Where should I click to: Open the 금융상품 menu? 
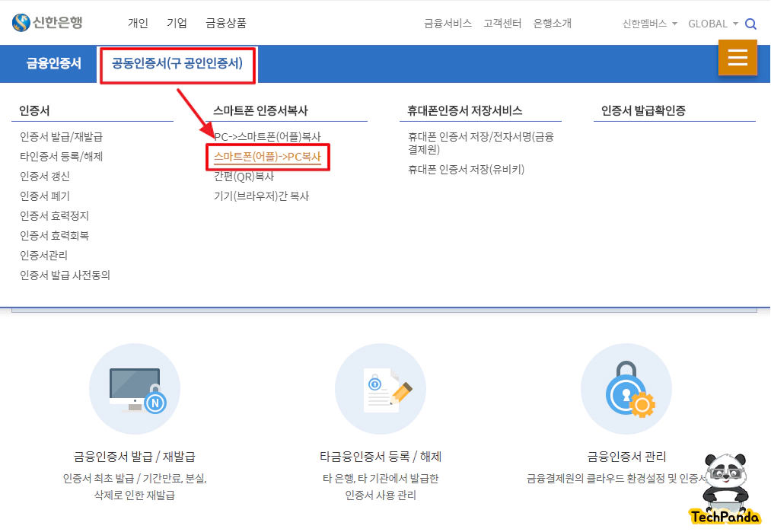pos(225,24)
